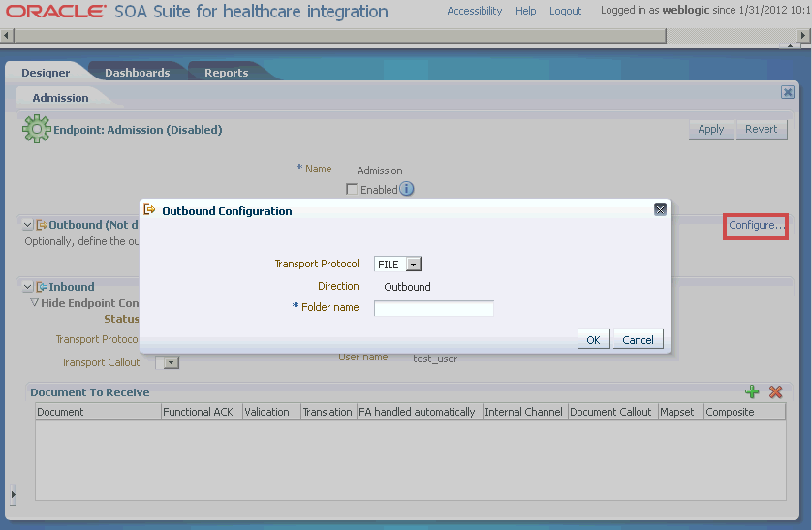The image size is (812, 530).
Task: Open the Help link
Action: pyautogui.click(x=525, y=11)
